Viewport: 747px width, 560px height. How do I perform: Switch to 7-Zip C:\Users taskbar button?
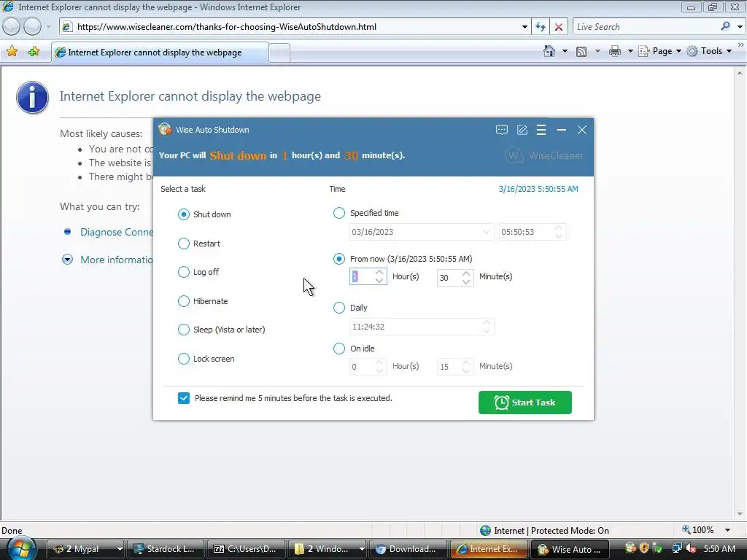pyautogui.click(x=246, y=549)
